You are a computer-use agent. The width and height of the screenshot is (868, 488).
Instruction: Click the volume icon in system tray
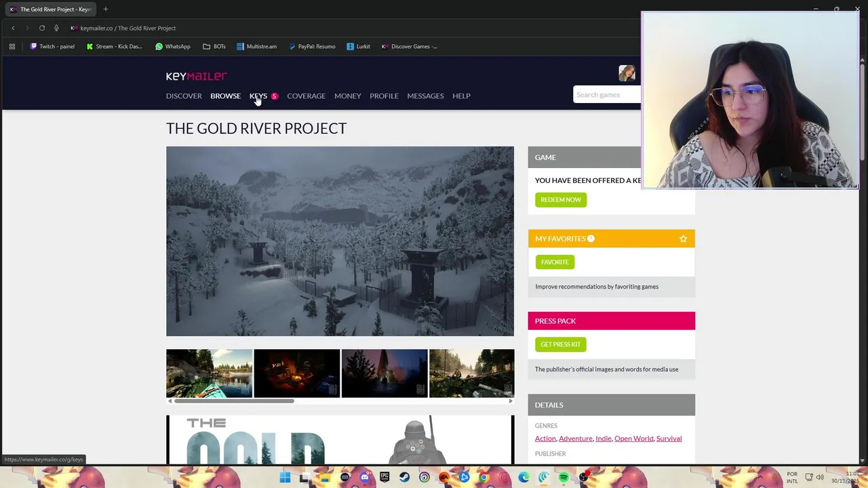(x=820, y=477)
